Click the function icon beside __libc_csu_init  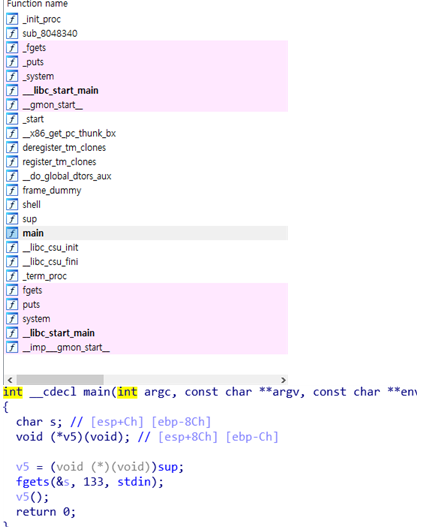(x=12, y=247)
